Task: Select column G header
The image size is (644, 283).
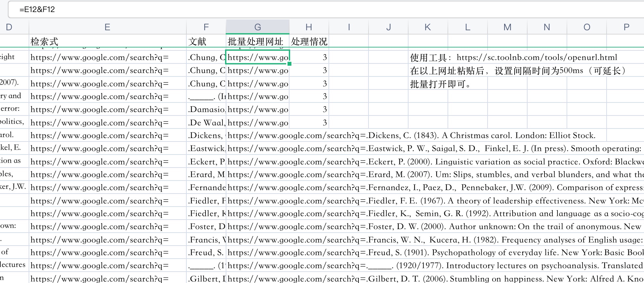Action: (258, 27)
